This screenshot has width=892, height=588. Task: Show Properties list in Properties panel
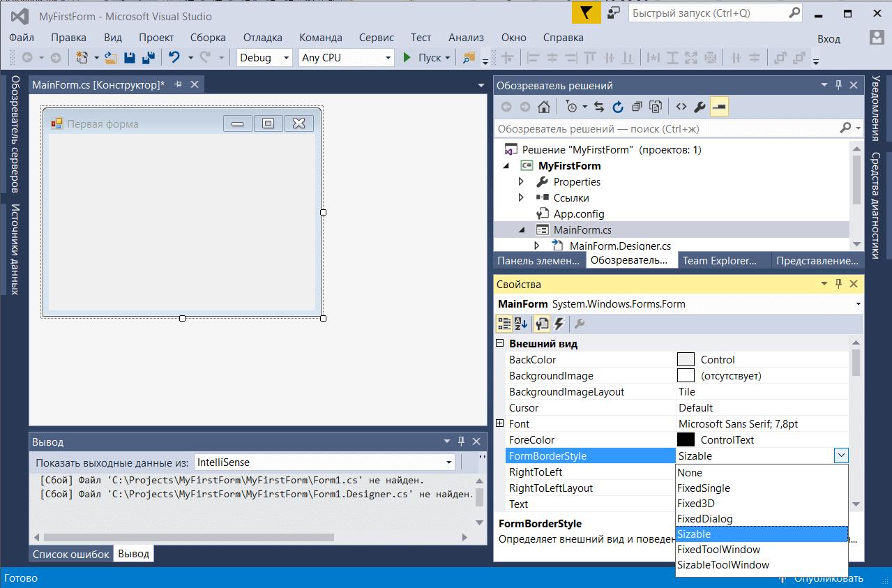tap(542, 323)
